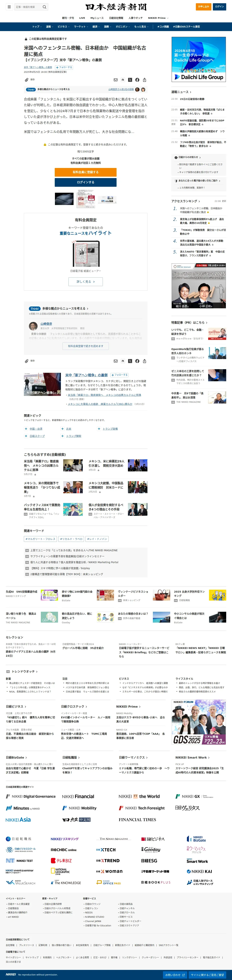The image size is (232, 980).
Task: Open Myニュース menu item
Action: coord(97,18)
